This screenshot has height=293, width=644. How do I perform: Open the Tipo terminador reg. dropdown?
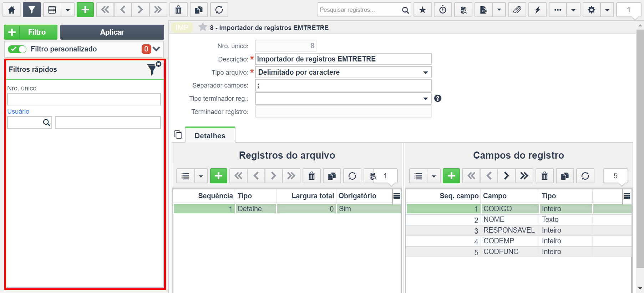pos(343,99)
